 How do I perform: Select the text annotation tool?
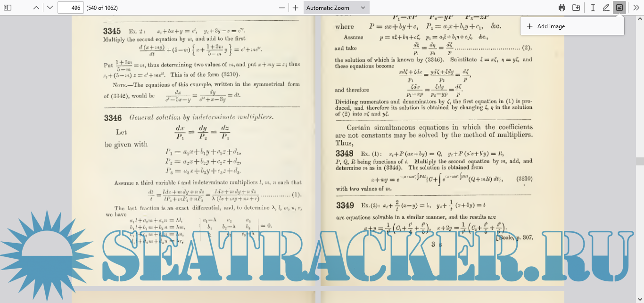tap(593, 8)
